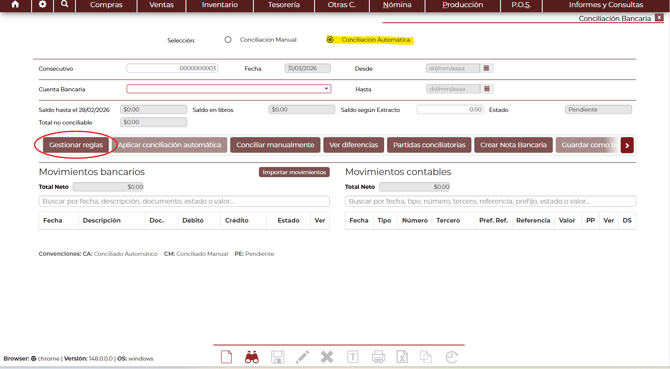Click the Número column header
670x369 pixels.
[414, 220]
